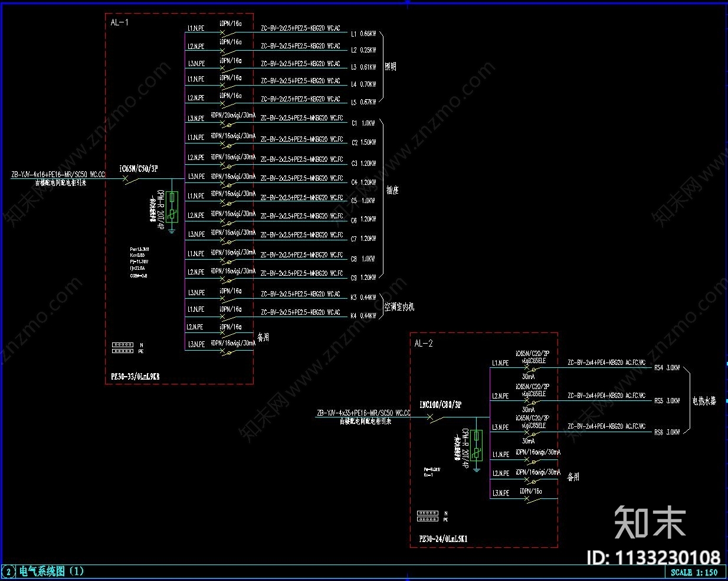Viewport: 728px width, 581px height.
Task: Select the '电热水器' water heater group label
Action: coord(704,401)
